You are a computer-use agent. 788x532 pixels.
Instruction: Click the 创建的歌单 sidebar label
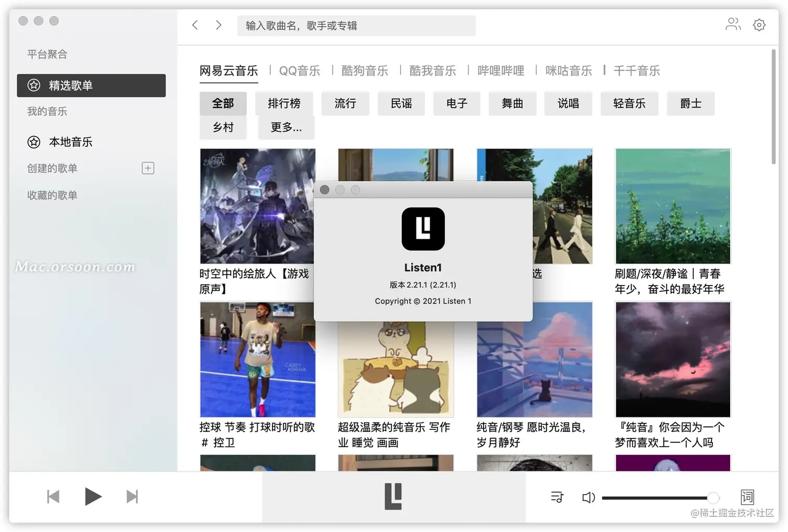pos(52,168)
